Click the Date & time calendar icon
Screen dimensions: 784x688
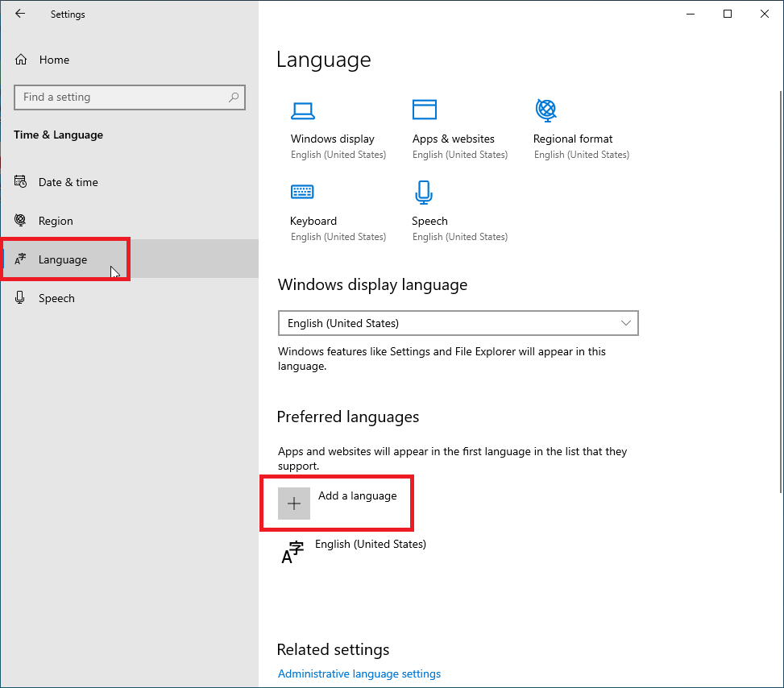(20, 181)
